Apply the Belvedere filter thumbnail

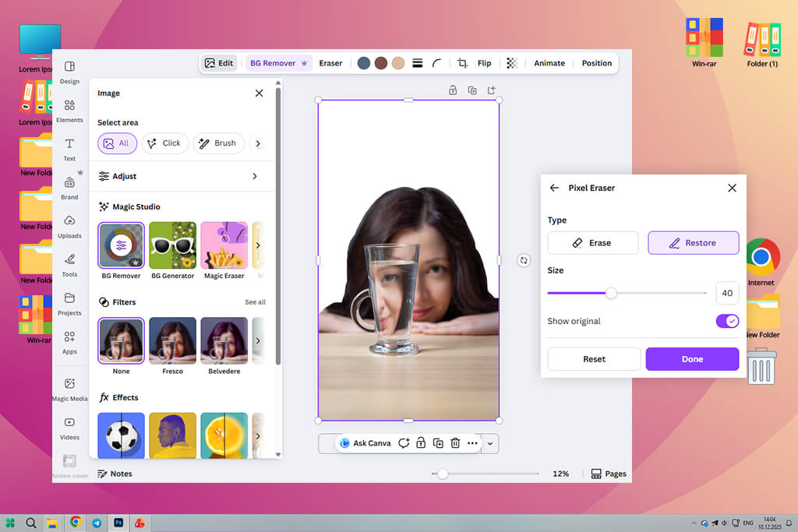point(224,340)
